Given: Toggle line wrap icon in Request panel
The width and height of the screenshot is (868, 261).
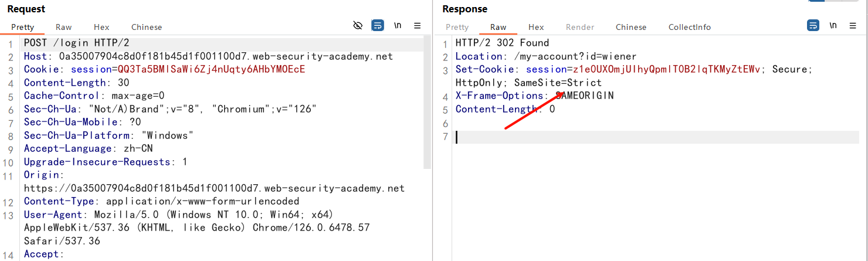Looking at the screenshot, I should coord(378,26).
